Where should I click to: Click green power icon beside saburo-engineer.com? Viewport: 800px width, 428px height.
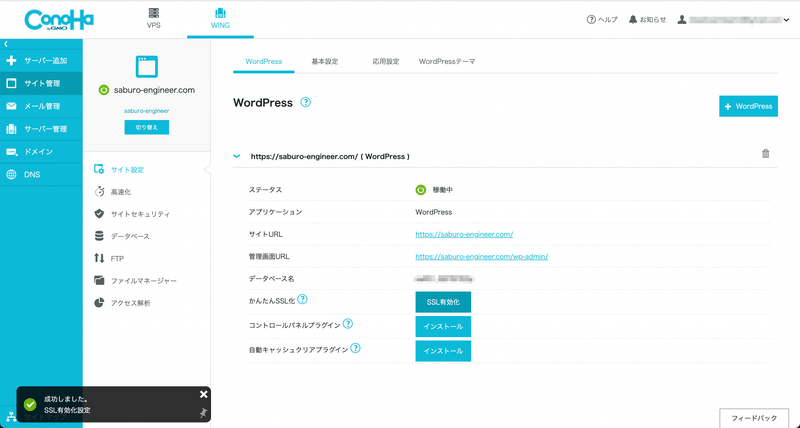click(104, 90)
